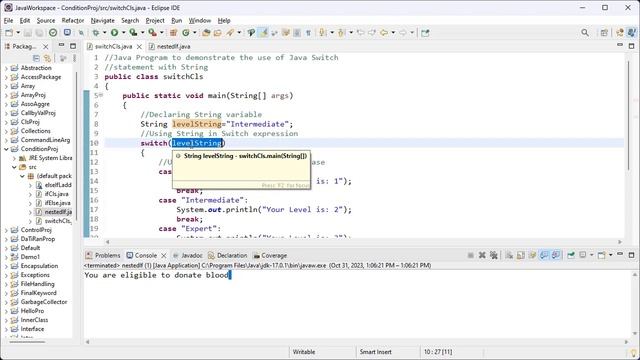
Task: Click the New Java Package icon
Action: (173, 33)
